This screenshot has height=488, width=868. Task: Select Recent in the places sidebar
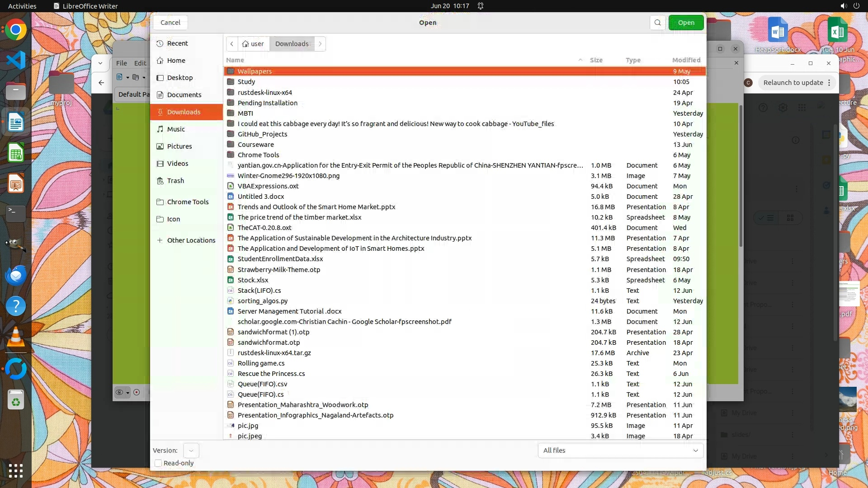tap(177, 43)
